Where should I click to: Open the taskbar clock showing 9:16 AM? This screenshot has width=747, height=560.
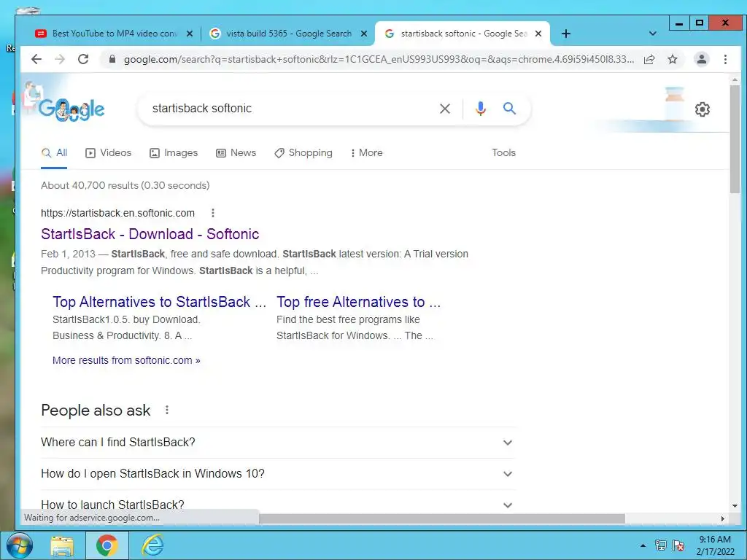tap(715, 545)
